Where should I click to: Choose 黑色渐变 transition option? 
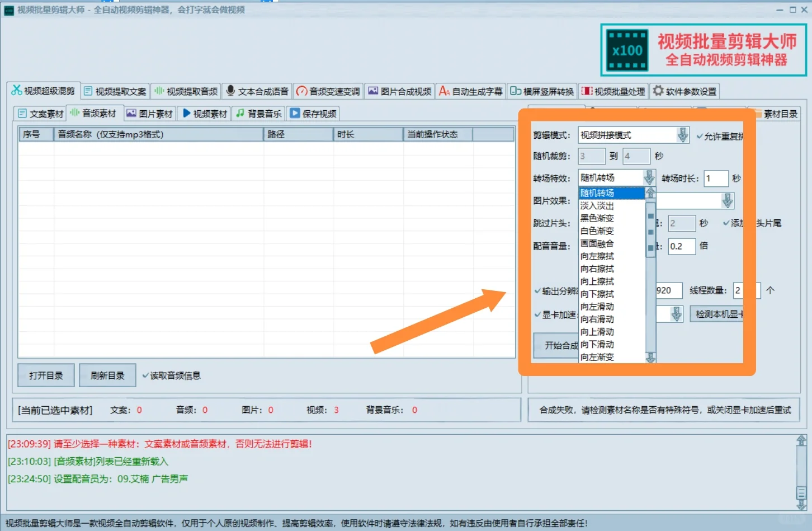click(612, 218)
